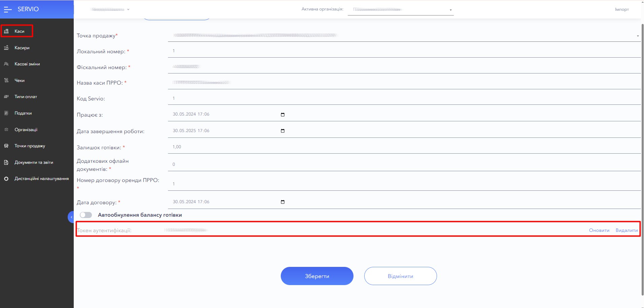Click the cash register icon for Каси
The height and width of the screenshot is (308, 644).
coord(6,31)
